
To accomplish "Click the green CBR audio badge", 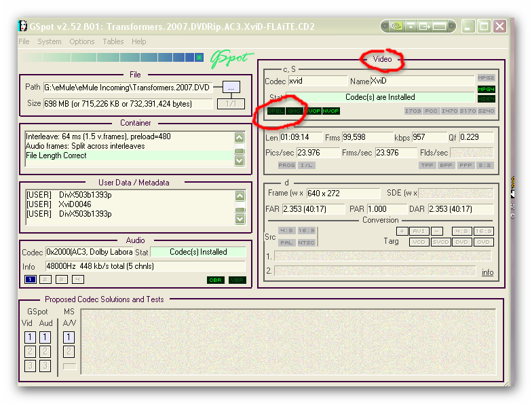I will (x=216, y=280).
